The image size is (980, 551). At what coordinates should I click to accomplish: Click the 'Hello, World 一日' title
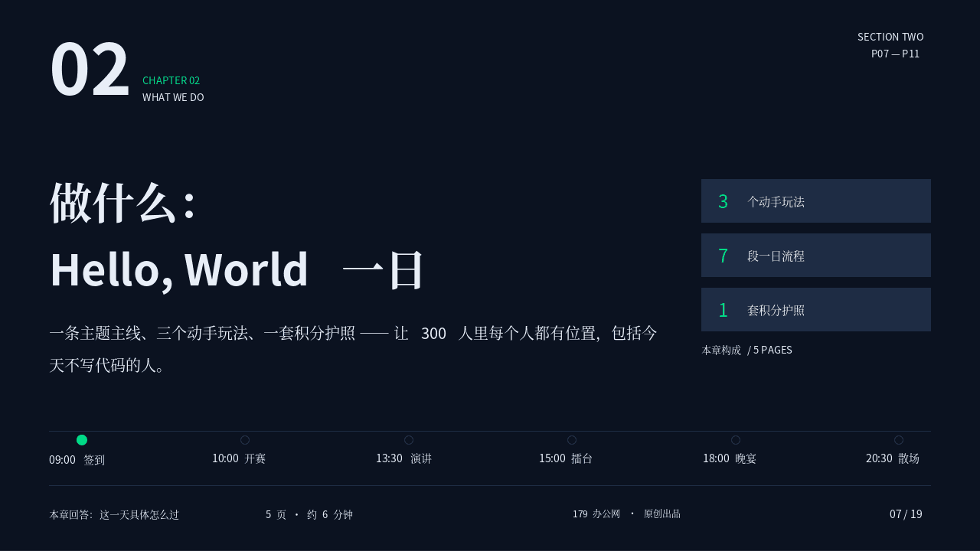click(237, 269)
